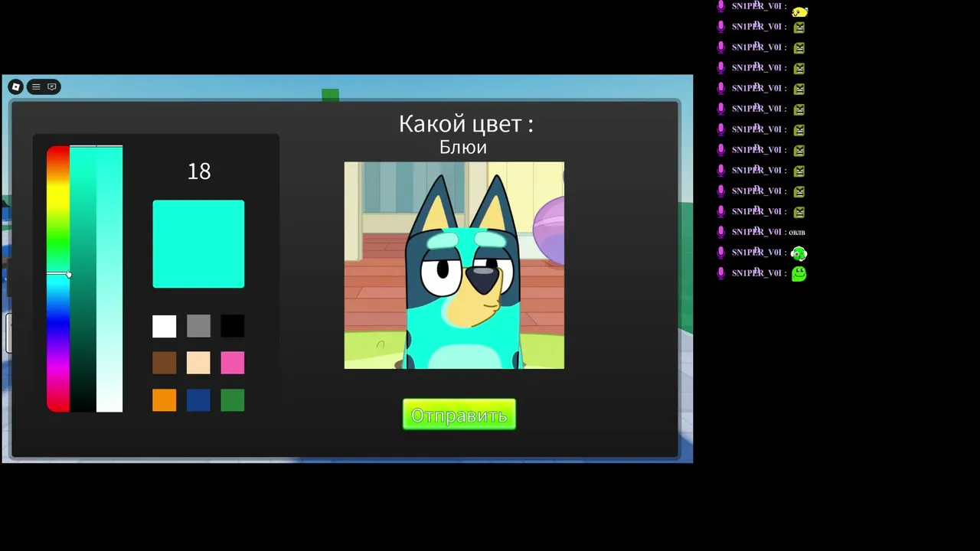Select the black color swatch
The image size is (980, 551).
(233, 326)
